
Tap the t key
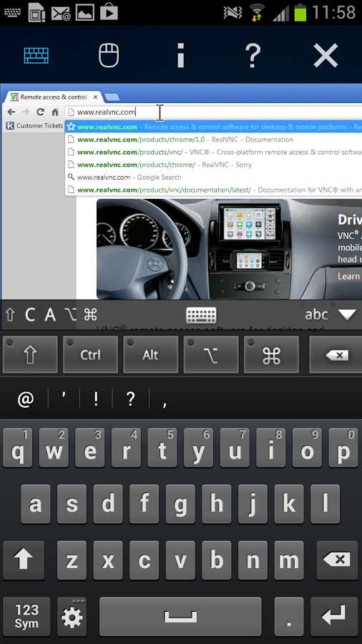pos(162,448)
